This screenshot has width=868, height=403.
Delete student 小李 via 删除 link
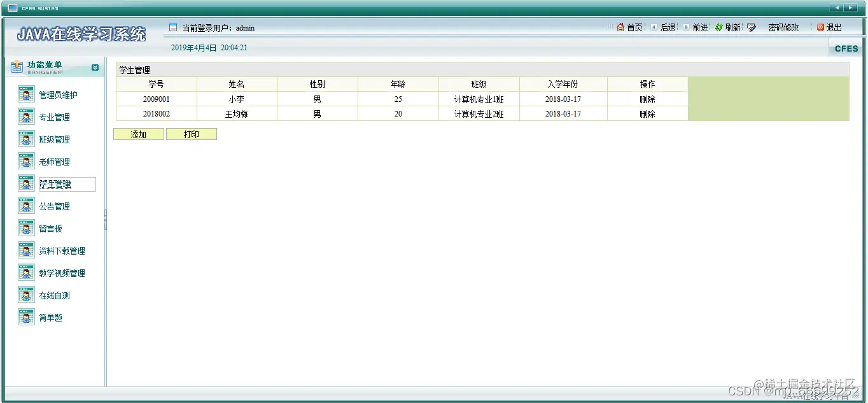click(647, 99)
